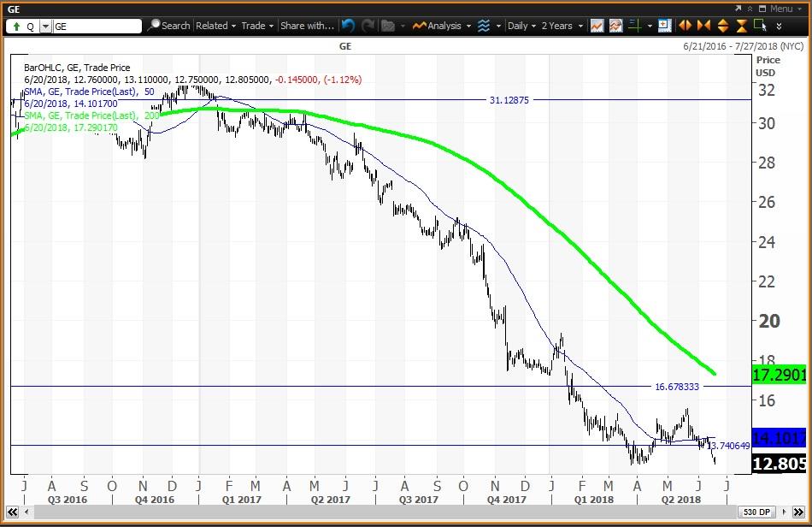
Task: Toggle the double-chevron to show more toolbar tools
Action: [780, 26]
